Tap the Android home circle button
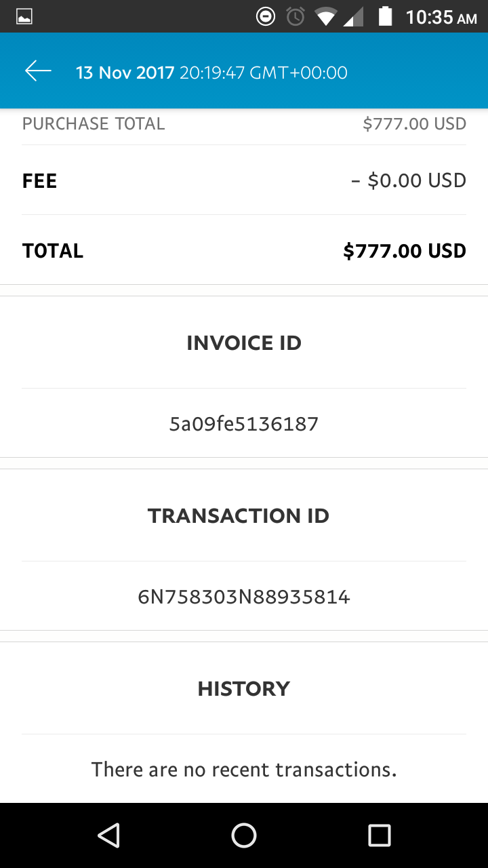 point(244,835)
